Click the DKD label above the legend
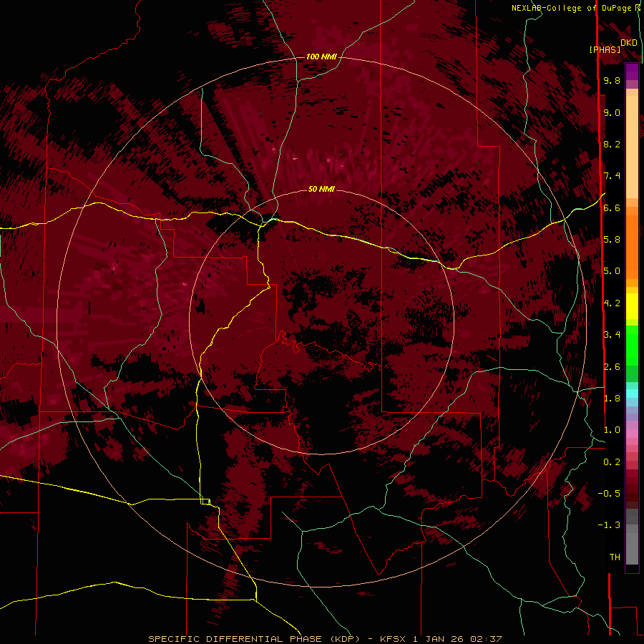 [629, 43]
